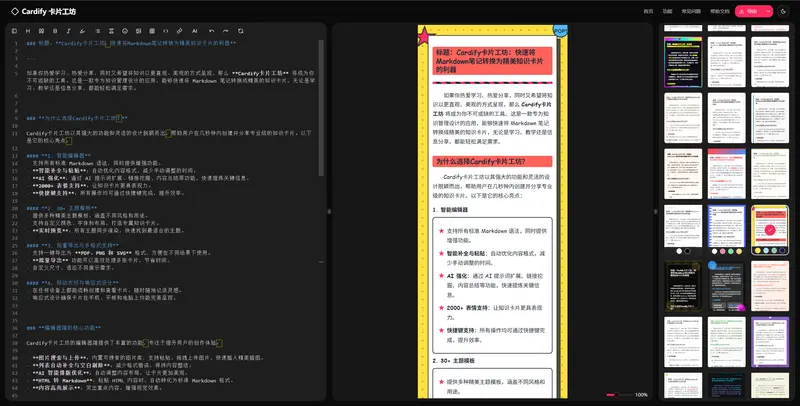Pick the yellow swatch on the selected theme
This screenshot has height=406, width=800.
click(x=758, y=251)
